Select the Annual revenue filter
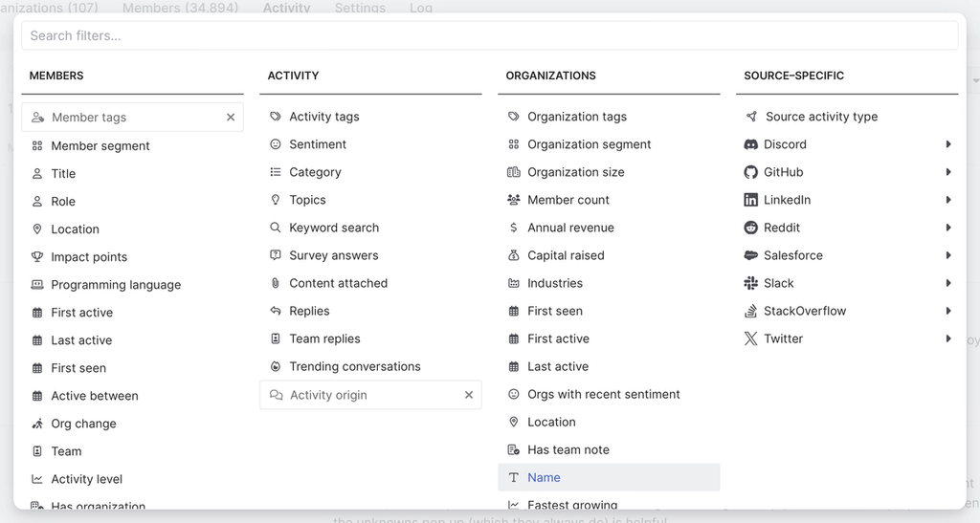The width and height of the screenshot is (980, 523). click(x=570, y=228)
